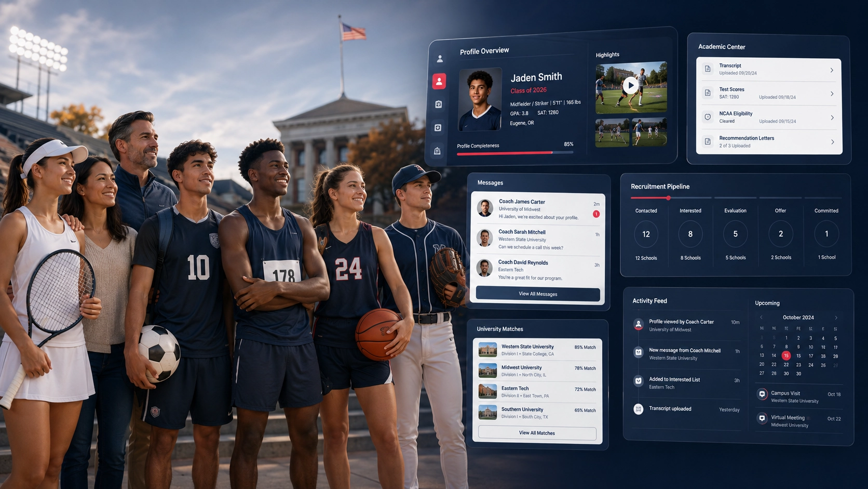
Task: Click the Profile Completeness progress bar
Action: coord(515,153)
